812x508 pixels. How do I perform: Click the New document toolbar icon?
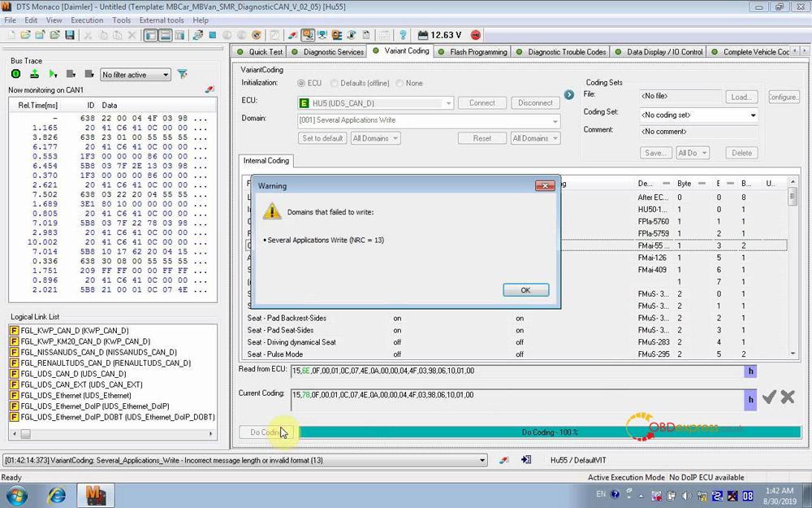click(11, 35)
